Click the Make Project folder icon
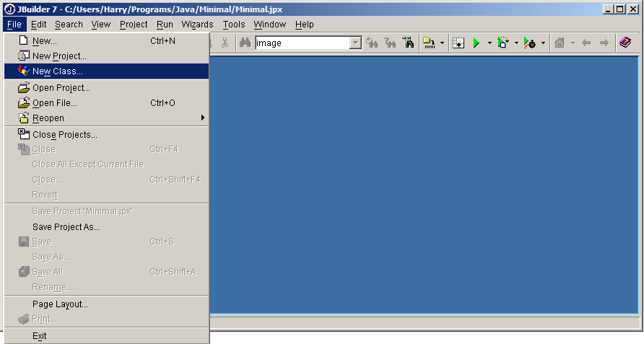Image resolution: width=644 pixels, height=344 pixels. 429,43
